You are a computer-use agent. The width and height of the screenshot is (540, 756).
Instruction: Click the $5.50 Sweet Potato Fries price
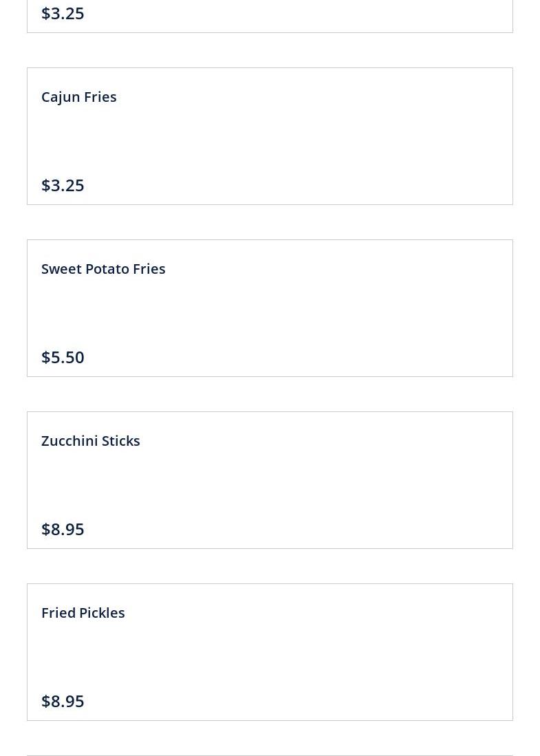coord(63,357)
